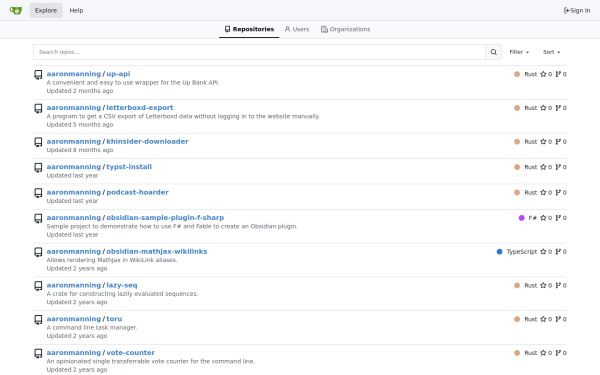Click the repo icon beside toru
The width and height of the screenshot is (600, 375).
pyautogui.click(x=38, y=320)
